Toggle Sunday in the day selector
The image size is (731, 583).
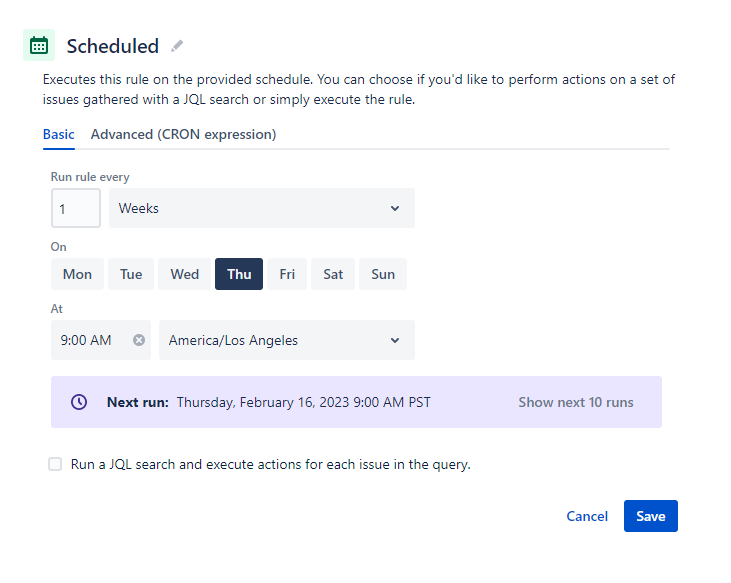383,274
